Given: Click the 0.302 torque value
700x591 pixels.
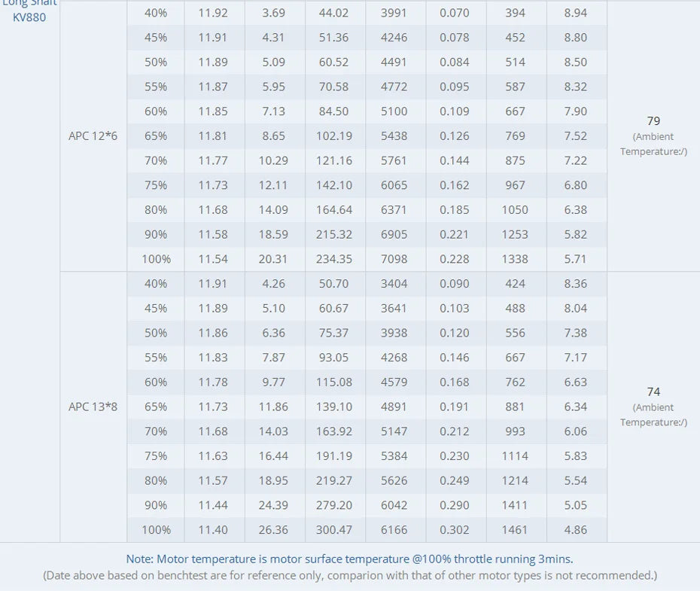Looking at the screenshot, I should point(454,530).
